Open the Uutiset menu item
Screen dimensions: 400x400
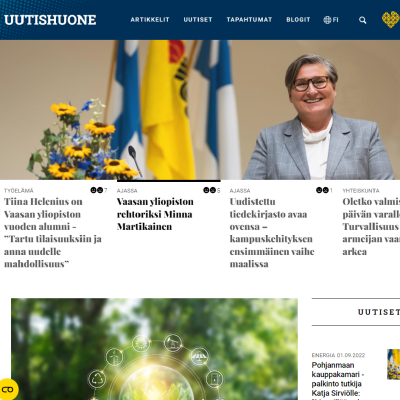pyautogui.click(x=198, y=20)
